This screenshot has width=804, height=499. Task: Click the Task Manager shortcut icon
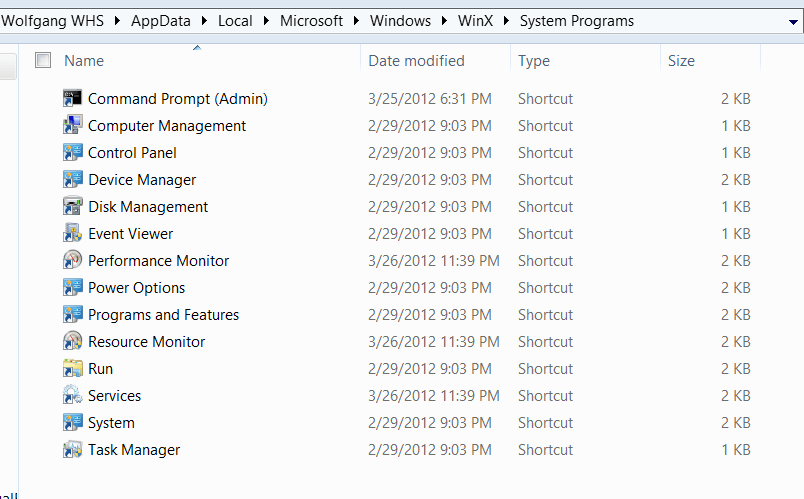pyautogui.click(x=72, y=449)
